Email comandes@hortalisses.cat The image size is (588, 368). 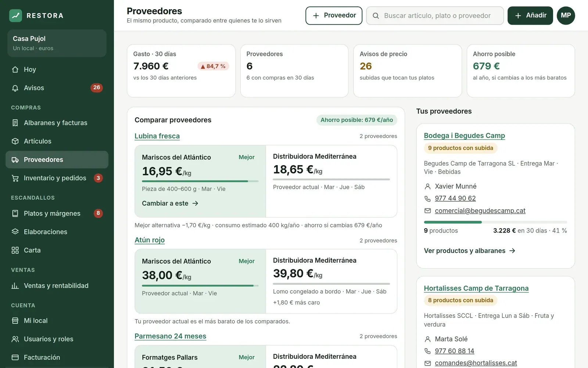click(476, 363)
